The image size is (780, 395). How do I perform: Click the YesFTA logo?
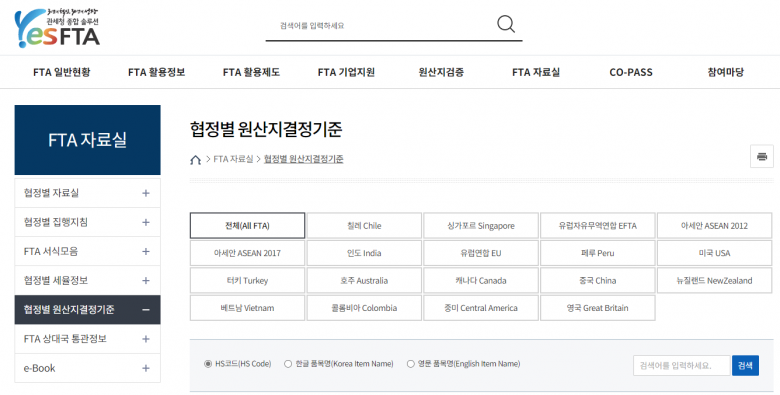click(x=57, y=28)
